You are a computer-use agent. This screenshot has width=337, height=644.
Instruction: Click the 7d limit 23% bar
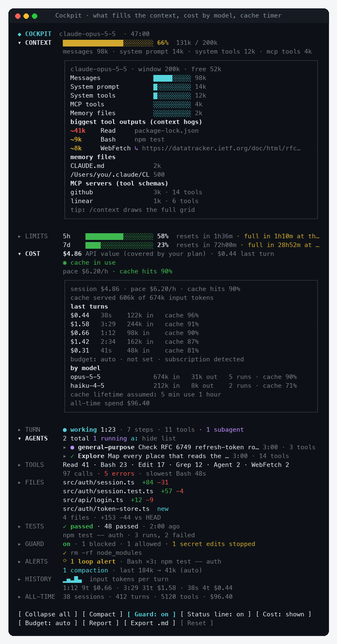point(119,245)
